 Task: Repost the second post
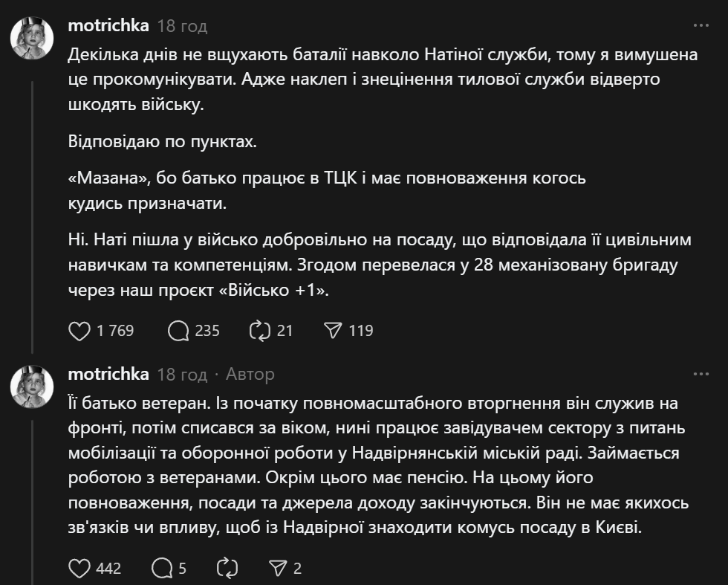[226, 569]
